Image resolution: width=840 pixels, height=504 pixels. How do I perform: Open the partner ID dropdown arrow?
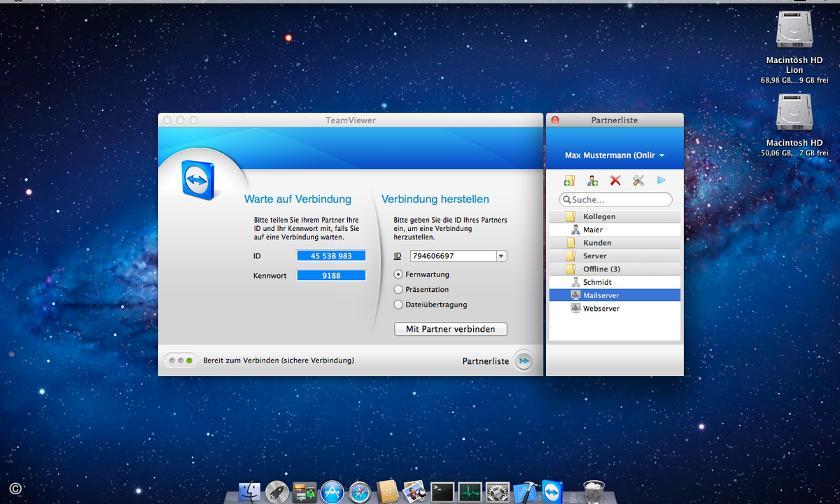coord(501,256)
